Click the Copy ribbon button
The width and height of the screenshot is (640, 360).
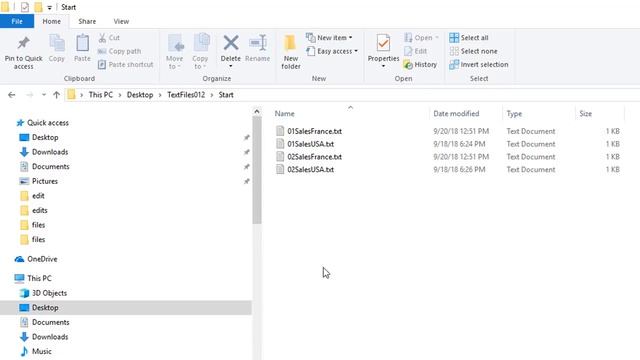tap(57, 48)
